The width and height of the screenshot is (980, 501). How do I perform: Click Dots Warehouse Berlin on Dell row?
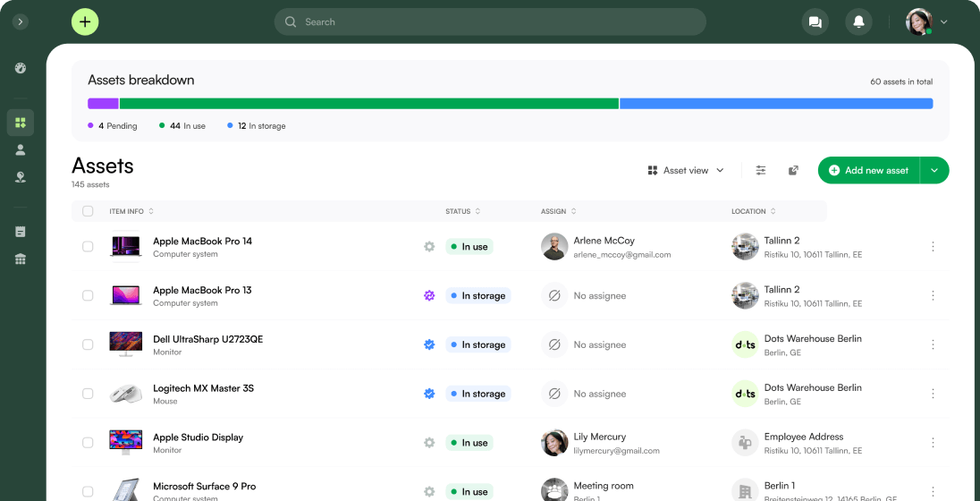point(813,338)
